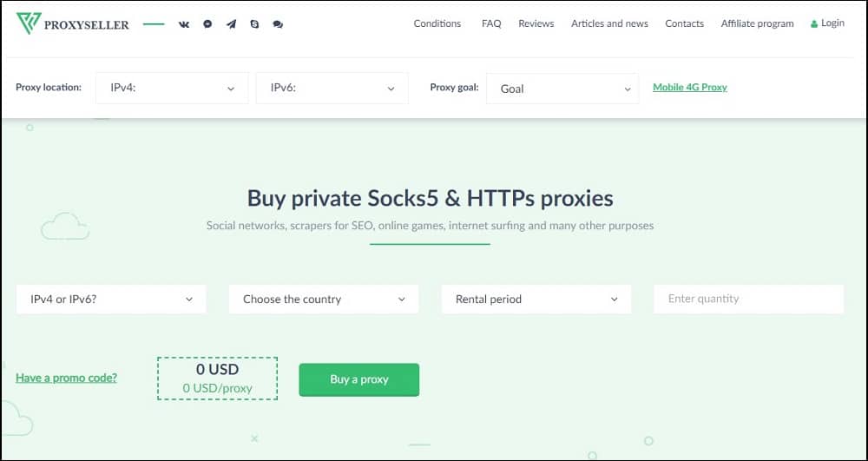Open the VK social icon
868x461 pixels.
[184, 24]
